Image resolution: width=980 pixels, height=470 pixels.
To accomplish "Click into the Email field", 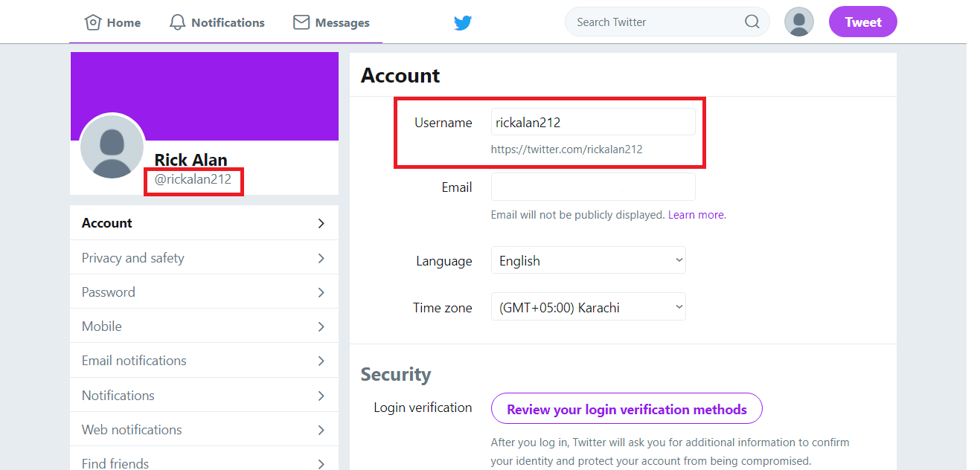I will point(593,187).
